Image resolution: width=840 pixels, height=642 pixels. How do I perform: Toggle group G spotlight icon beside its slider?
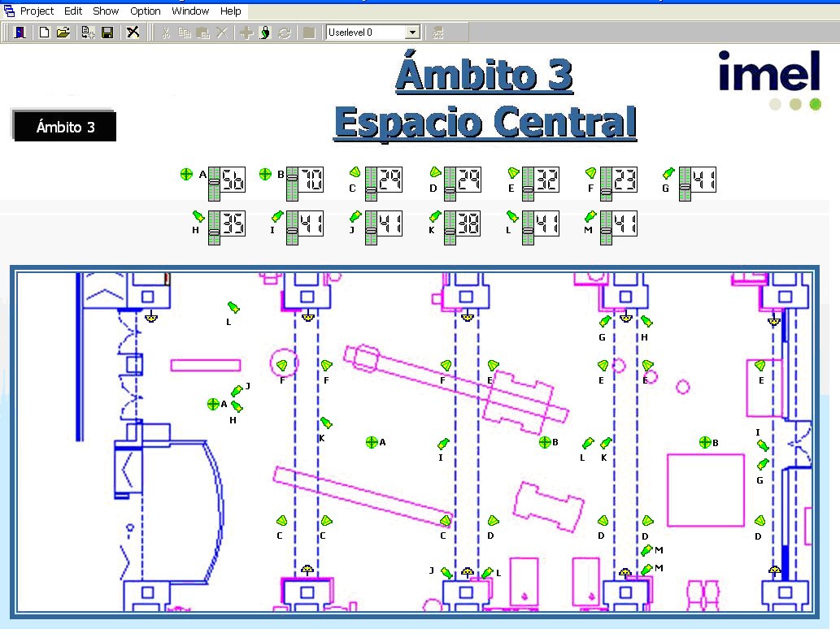click(x=668, y=173)
